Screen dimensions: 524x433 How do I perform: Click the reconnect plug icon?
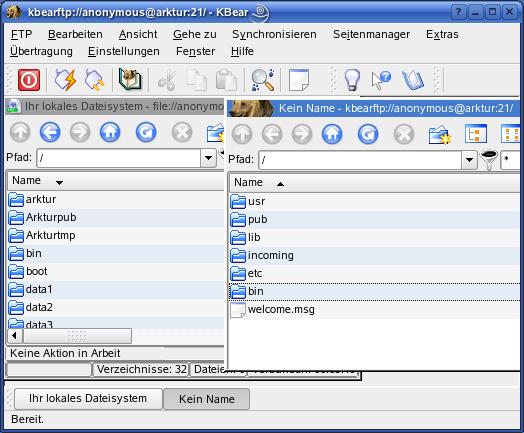[94, 80]
